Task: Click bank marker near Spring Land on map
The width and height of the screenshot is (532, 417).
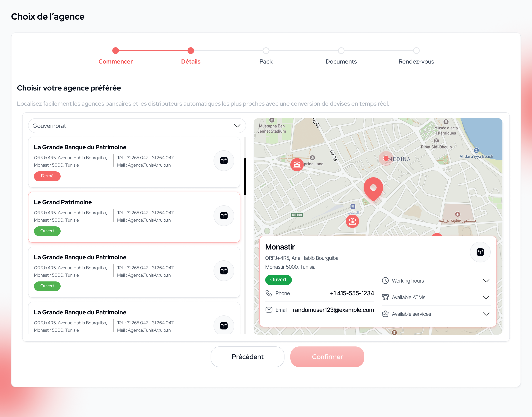Action: pos(297,165)
